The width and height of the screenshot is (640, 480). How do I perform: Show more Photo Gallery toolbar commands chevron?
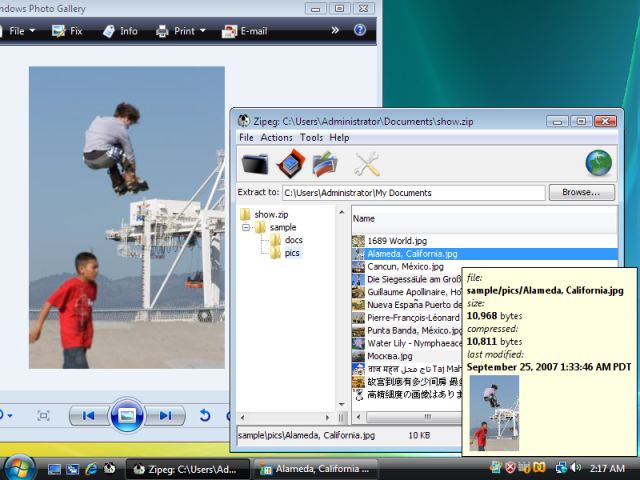click(335, 30)
